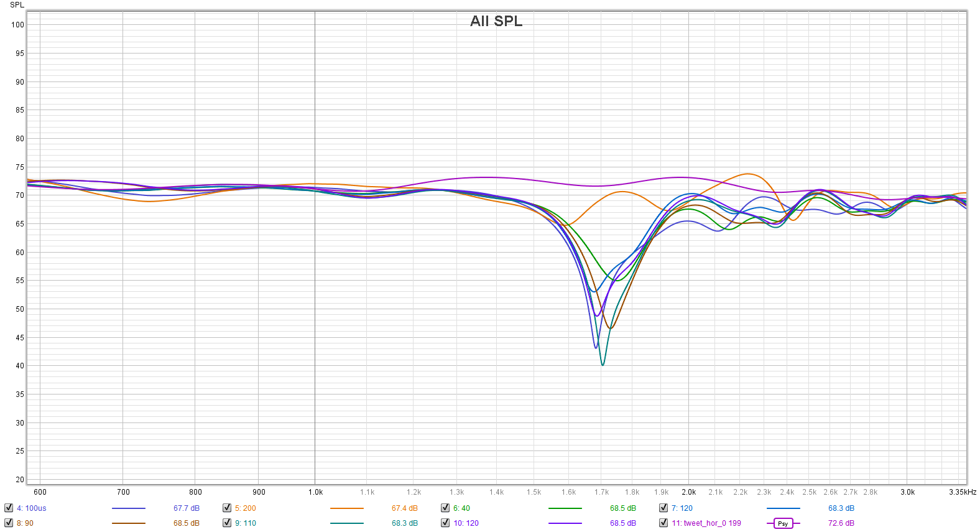Select the legend label '7: 120'
980x532 pixels.
click(682, 508)
